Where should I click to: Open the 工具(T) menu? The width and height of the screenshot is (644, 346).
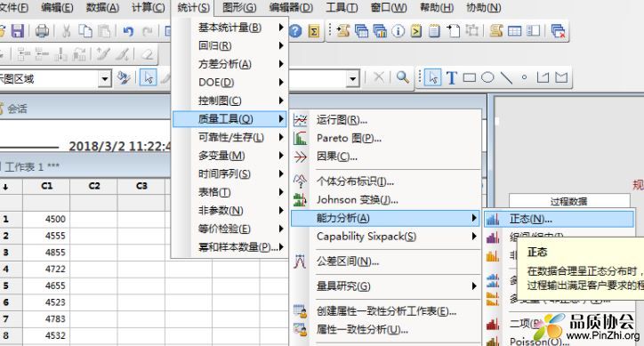tap(342, 8)
